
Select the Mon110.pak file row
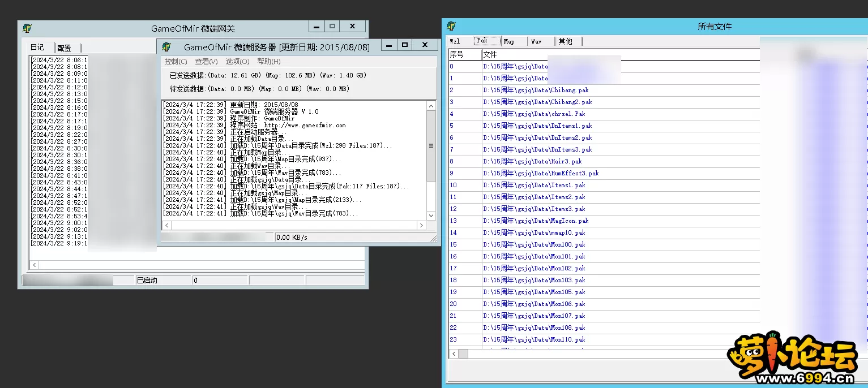(x=604, y=340)
